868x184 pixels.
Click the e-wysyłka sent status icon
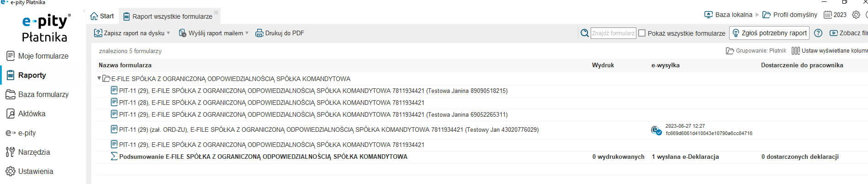click(x=656, y=130)
